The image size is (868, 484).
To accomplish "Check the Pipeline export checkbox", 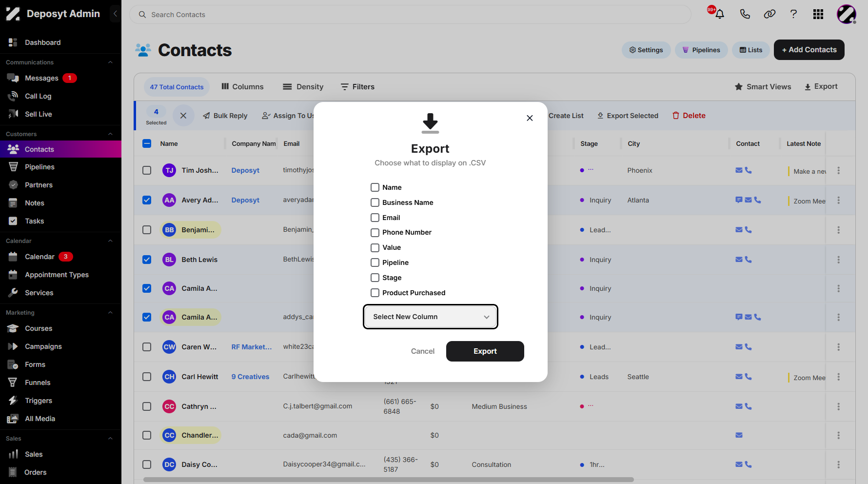I will coord(375,262).
